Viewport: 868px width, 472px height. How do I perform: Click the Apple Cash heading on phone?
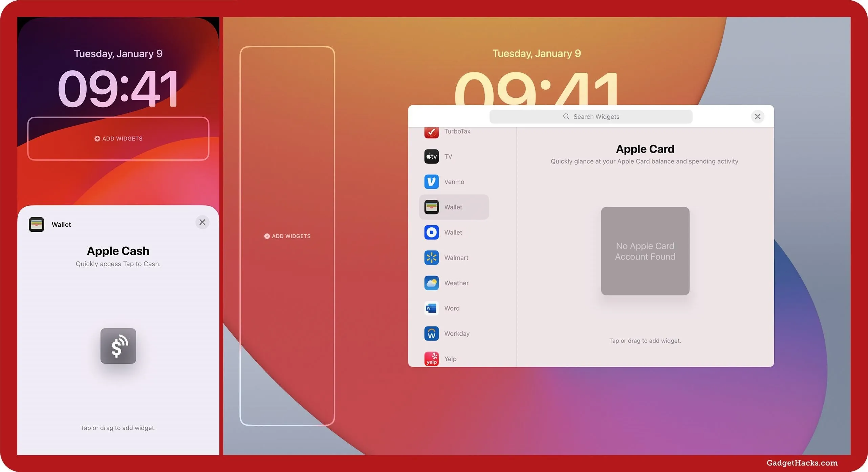(118, 251)
